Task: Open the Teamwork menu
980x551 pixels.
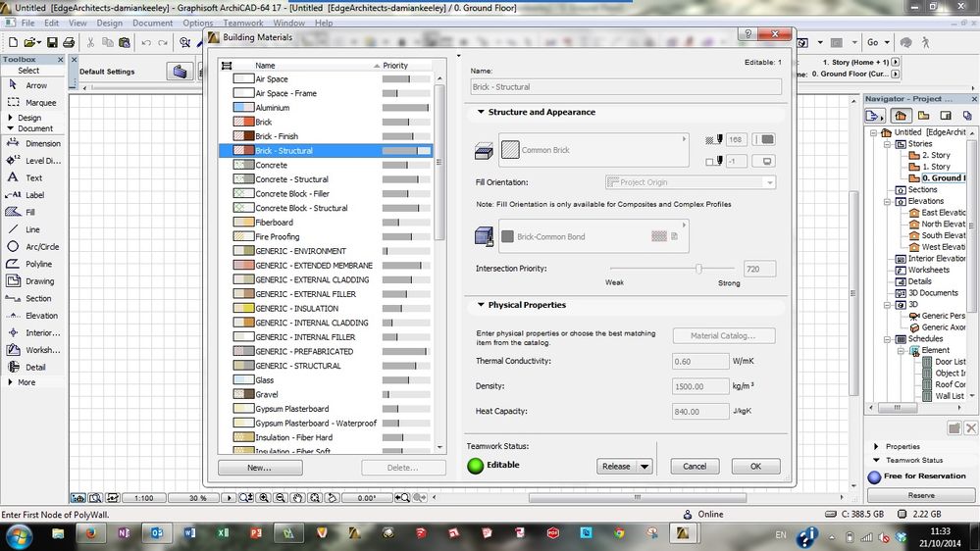Action: (x=243, y=23)
